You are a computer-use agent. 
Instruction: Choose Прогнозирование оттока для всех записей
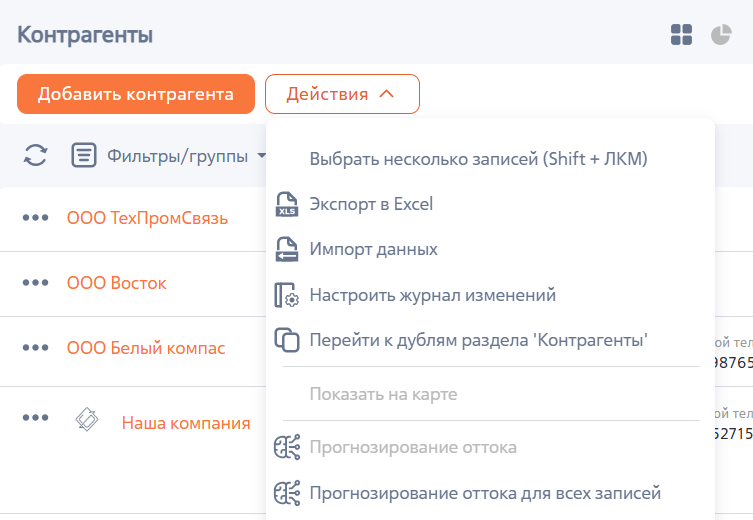485,493
